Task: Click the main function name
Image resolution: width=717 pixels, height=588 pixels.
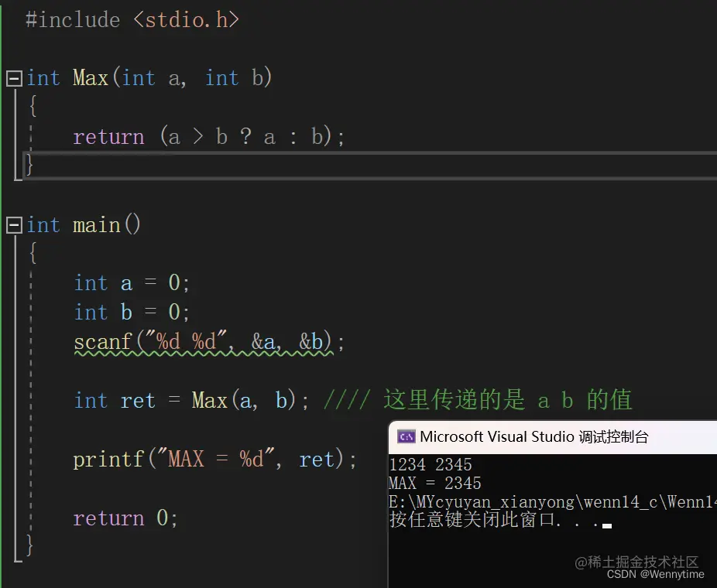Action: pyautogui.click(x=97, y=225)
